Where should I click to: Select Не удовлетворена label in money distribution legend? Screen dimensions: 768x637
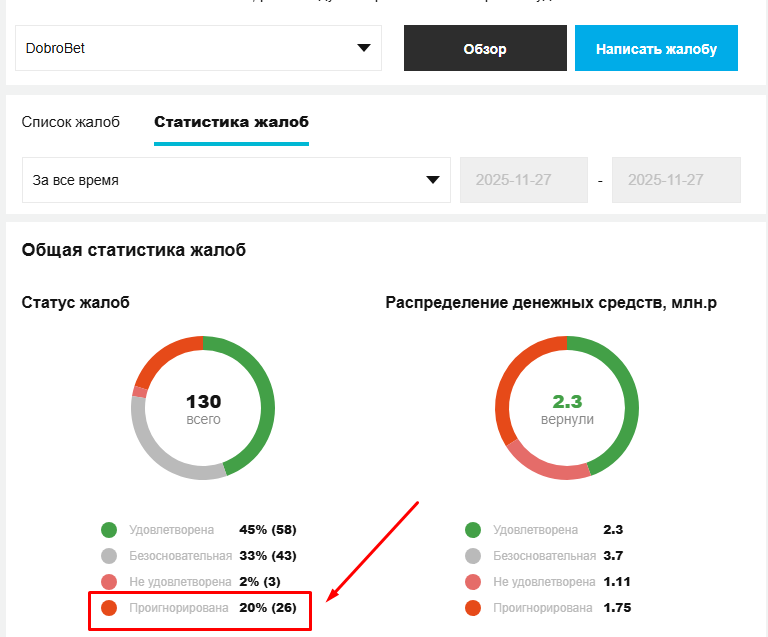(544, 582)
